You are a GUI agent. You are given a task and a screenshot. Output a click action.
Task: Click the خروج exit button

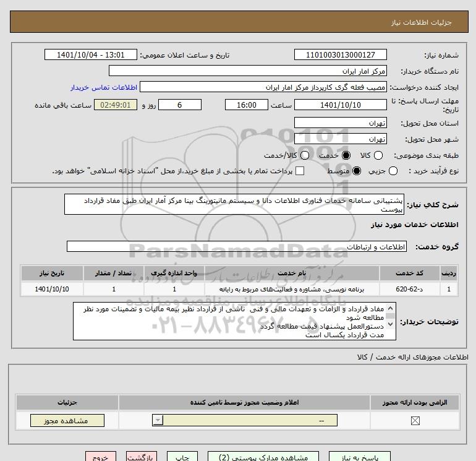point(101,457)
